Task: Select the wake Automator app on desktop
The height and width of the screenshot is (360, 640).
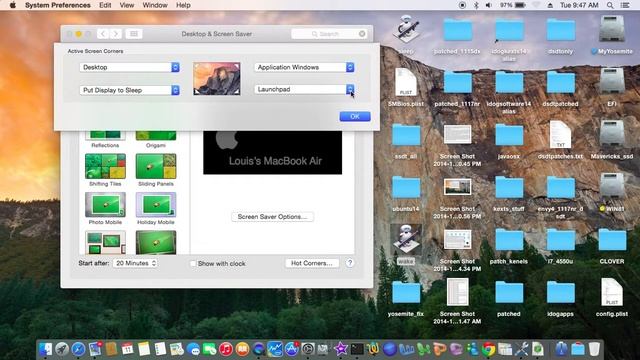Action: [406, 244]
